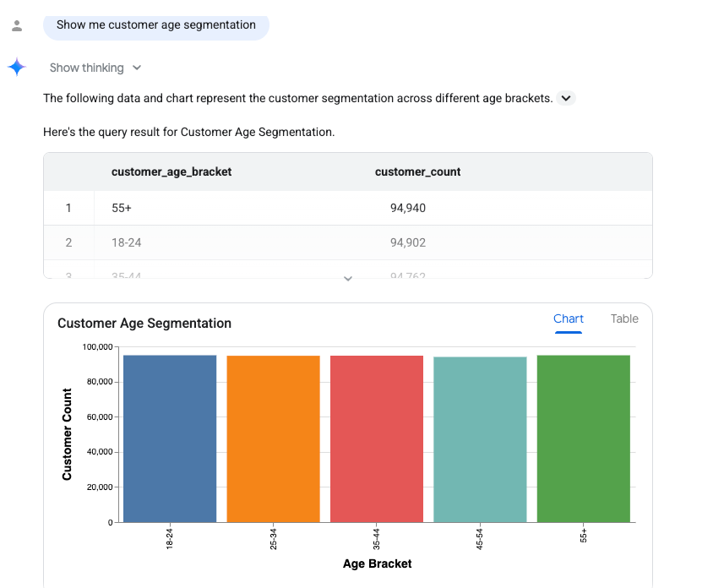
Task: Select the orange 25-34 bar
Action: coord(274,438)
